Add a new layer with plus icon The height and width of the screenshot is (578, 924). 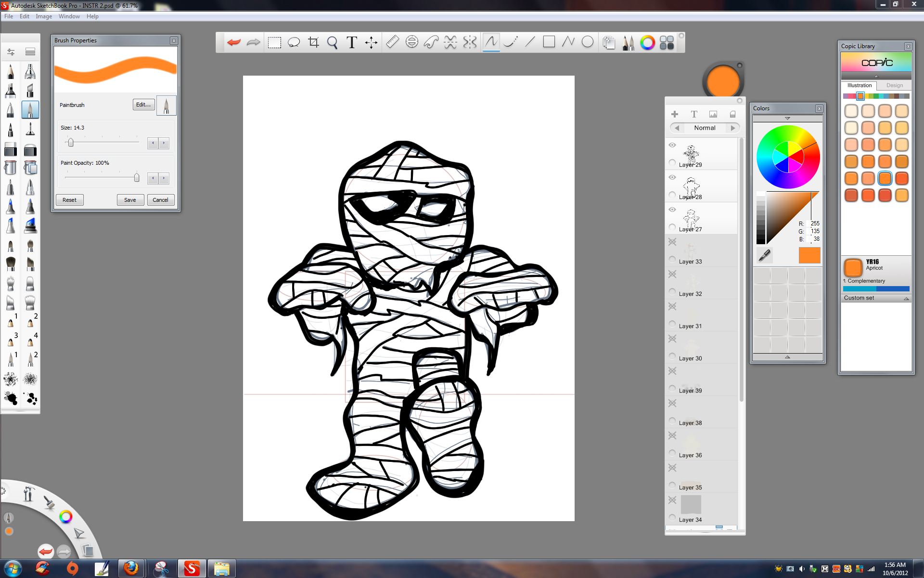(675, 114)
